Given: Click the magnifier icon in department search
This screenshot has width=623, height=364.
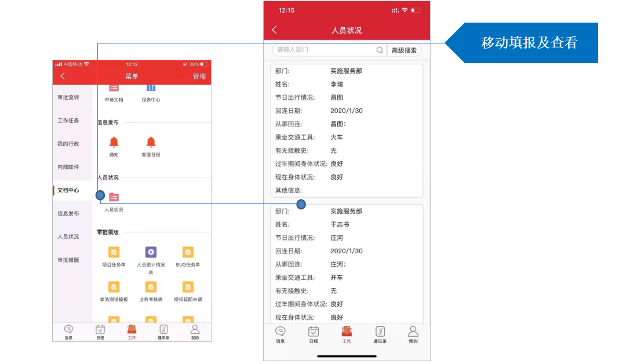Looking at the screenshot, I should tap(380, 50).
